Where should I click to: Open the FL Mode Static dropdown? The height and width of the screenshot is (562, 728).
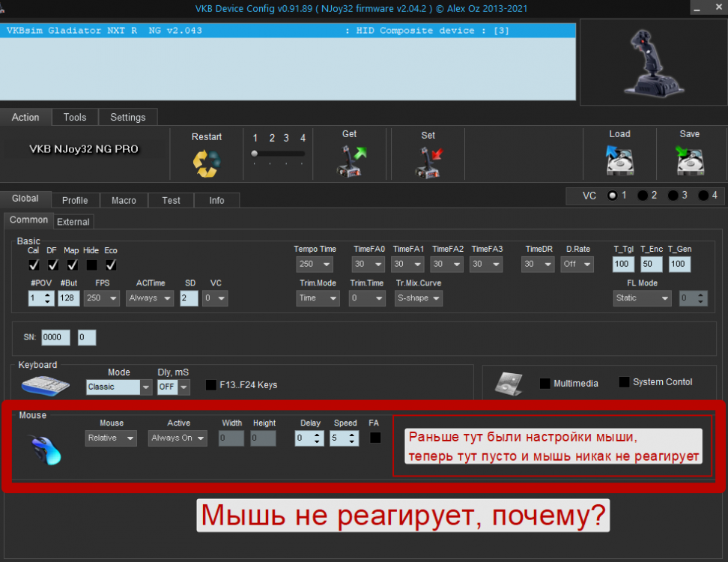pyautogui.click(x=642, y=298)
